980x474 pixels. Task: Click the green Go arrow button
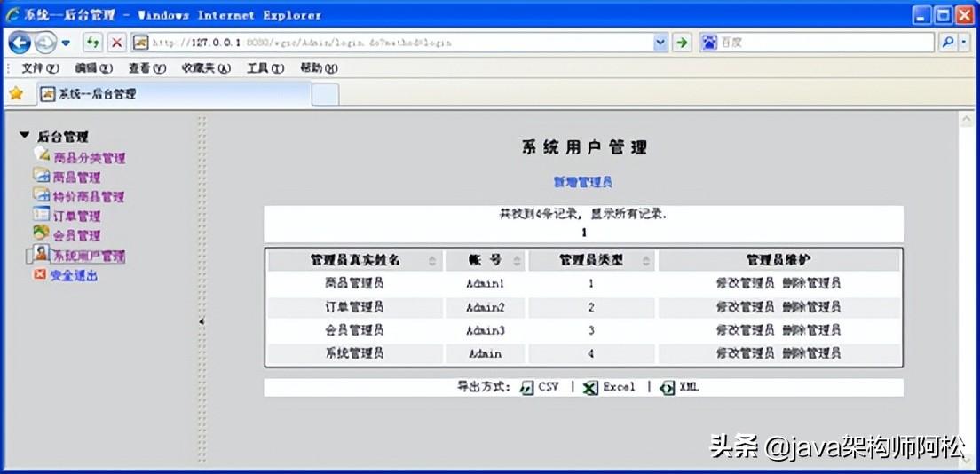tap(682, 42)
